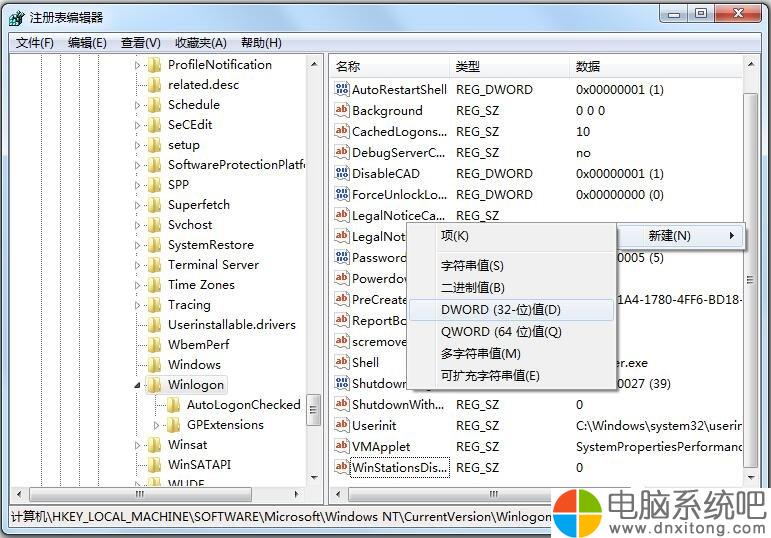Click the ProfileNotification folder icon
The height and width of the screenshot is (538, 771).
tap(154, 64)
